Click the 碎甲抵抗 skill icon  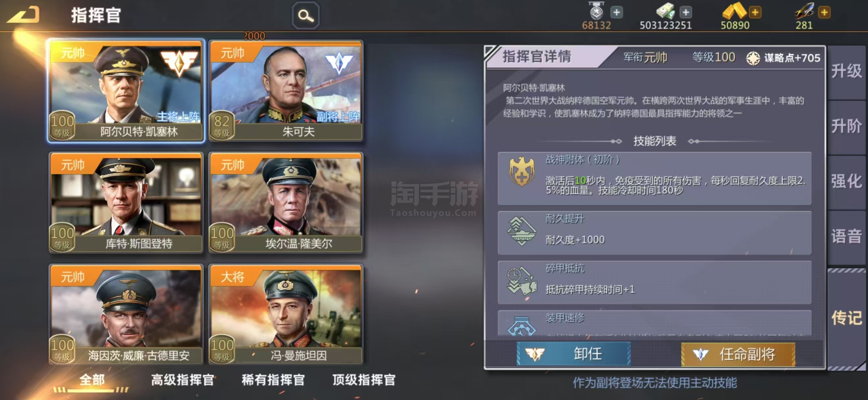coord(521,281)
